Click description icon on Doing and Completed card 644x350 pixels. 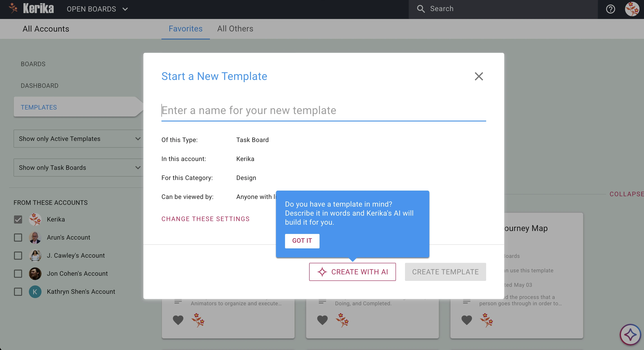(322, 301)
